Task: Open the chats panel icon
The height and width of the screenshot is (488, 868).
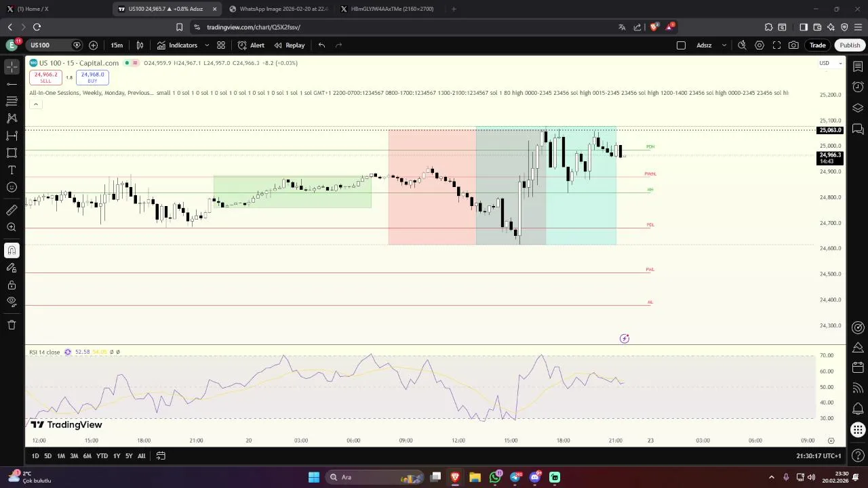Action: pos(858,129)
